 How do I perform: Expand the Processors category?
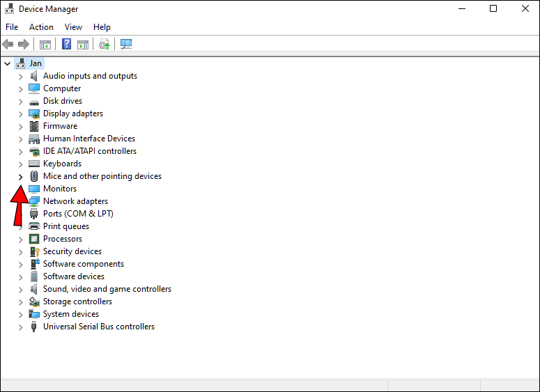click(20, 240)
